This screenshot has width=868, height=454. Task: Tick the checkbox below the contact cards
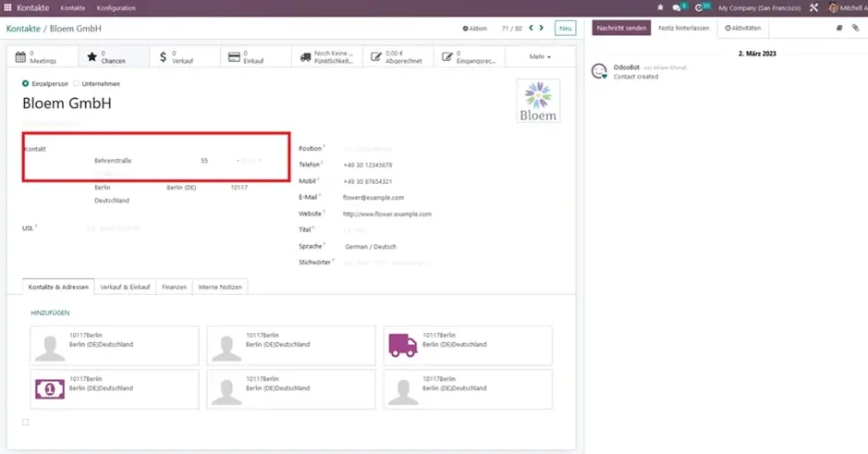[26, 423]
